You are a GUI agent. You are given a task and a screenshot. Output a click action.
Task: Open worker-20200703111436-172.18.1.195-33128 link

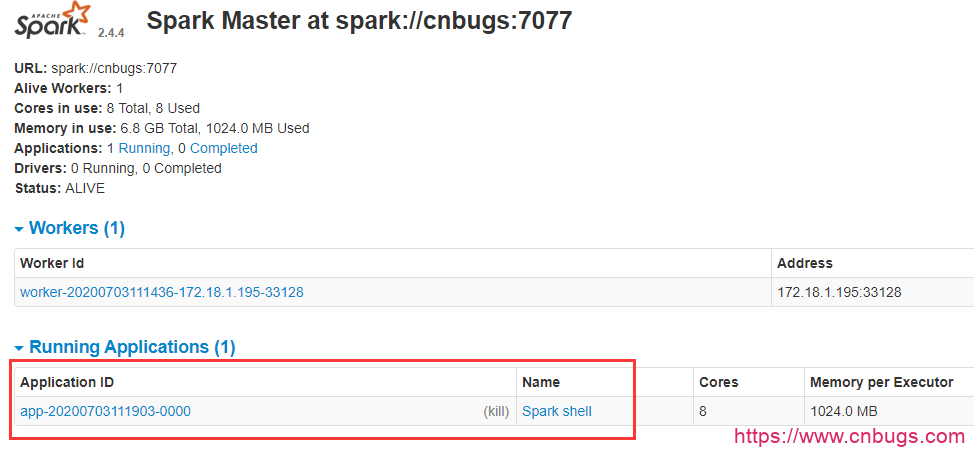click(x=162, y=292)
